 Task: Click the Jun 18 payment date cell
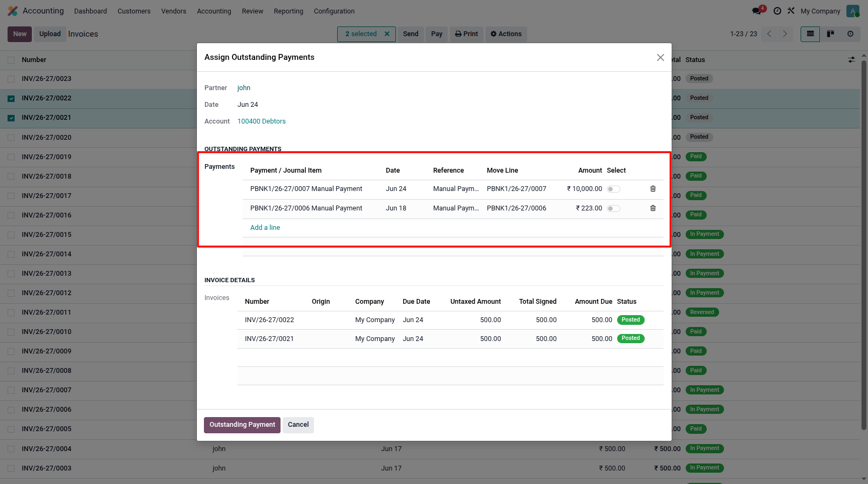(396, 208)
